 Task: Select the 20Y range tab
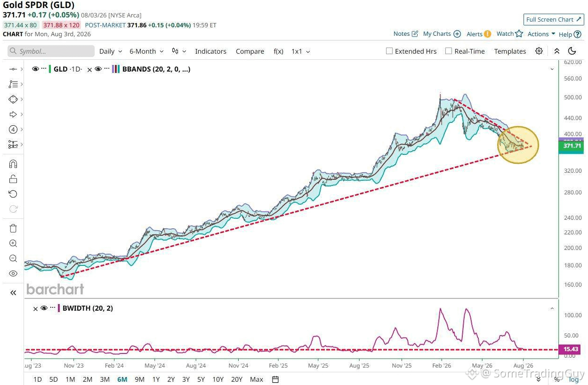point(237,379)
